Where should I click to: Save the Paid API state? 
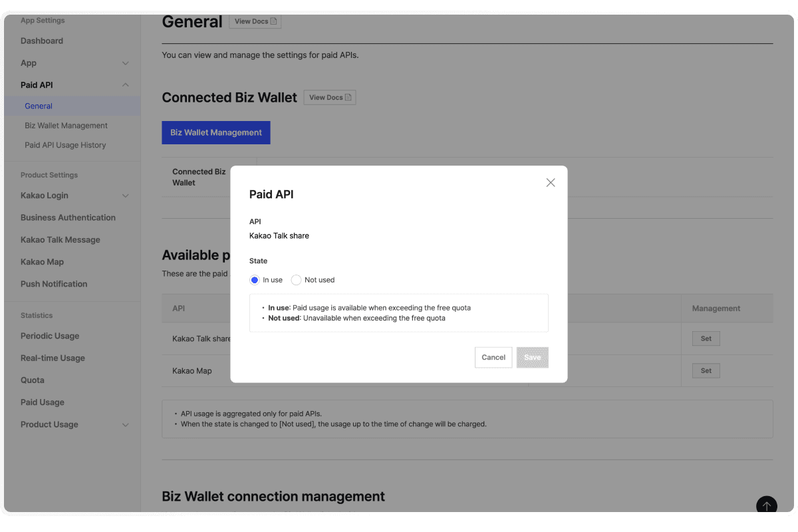(532, 358)
